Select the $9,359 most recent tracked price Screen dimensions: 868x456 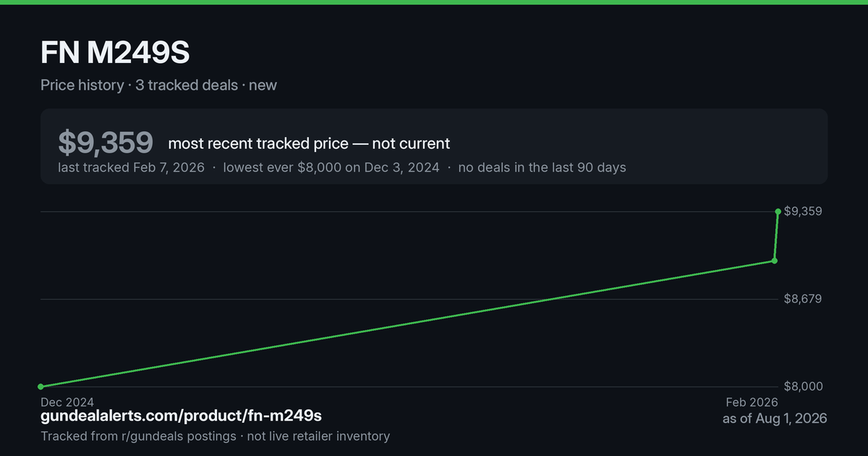[x=106, y=143]
